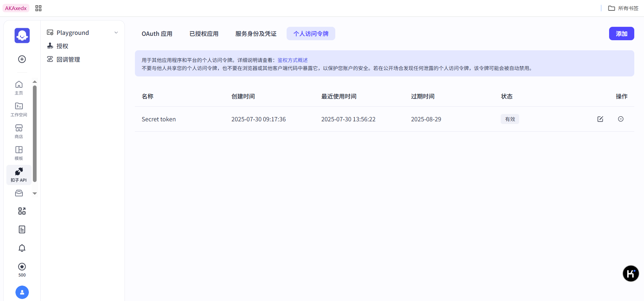
Task: Switch to the OAuth 应用 tab
Action: pyautogui.click(x=157, y=34)
